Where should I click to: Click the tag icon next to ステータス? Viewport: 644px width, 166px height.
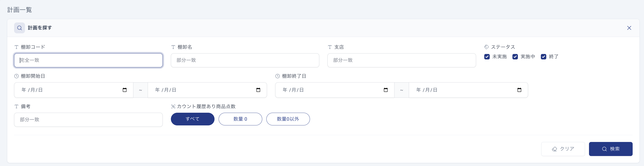tap(487, 47)
